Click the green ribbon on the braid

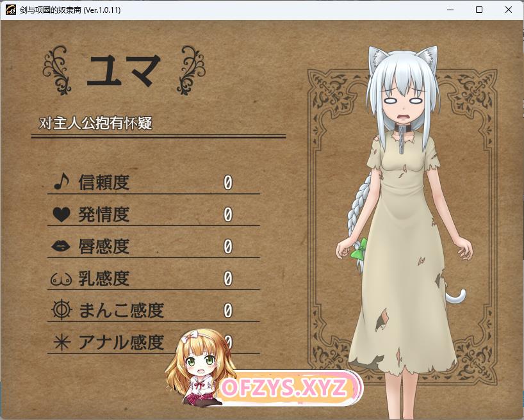(x=360, y=248)
